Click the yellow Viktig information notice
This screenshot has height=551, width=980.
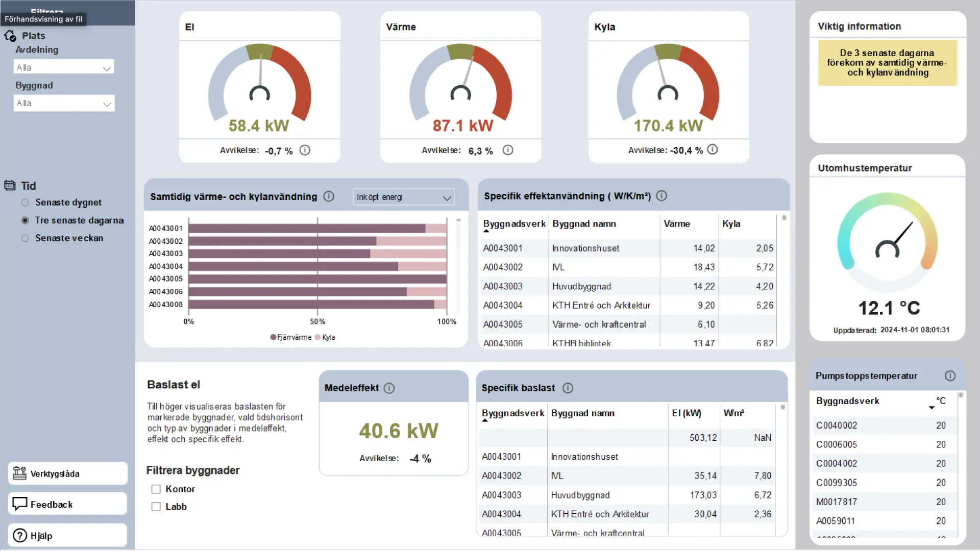[887, 63]
